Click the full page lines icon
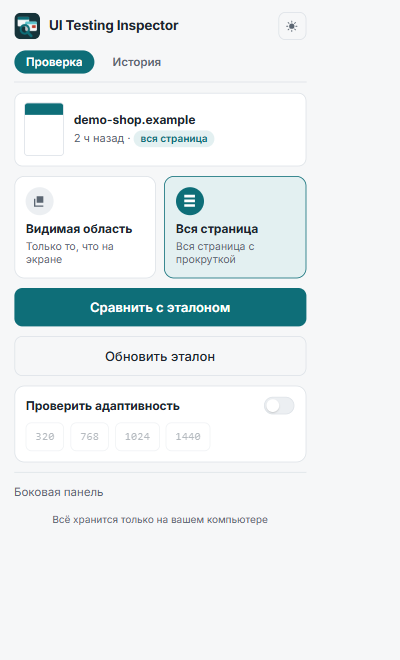The image size is (400, 660). pyautogui.click(x=190, y=201)
